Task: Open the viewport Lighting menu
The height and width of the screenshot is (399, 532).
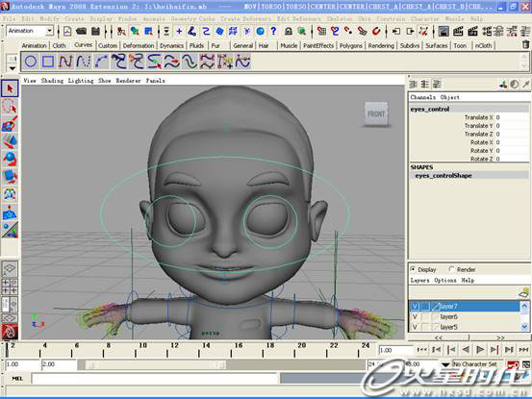Action: pos(81,81)
